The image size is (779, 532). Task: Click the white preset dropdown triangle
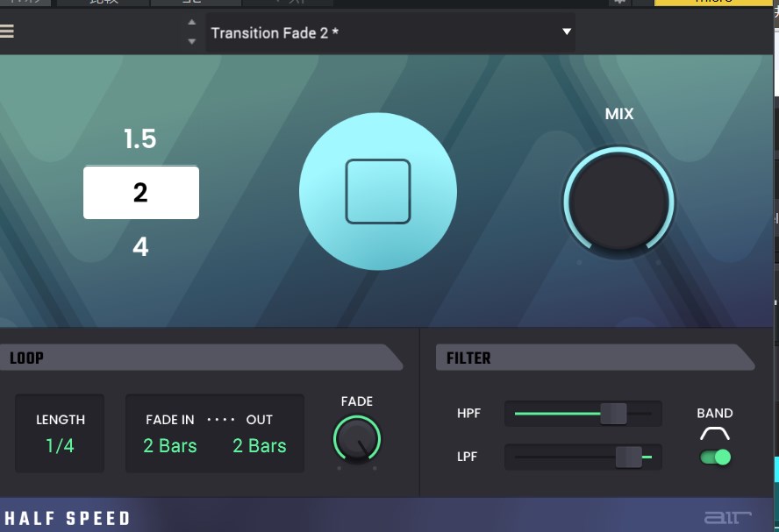(x=567, y=33)
